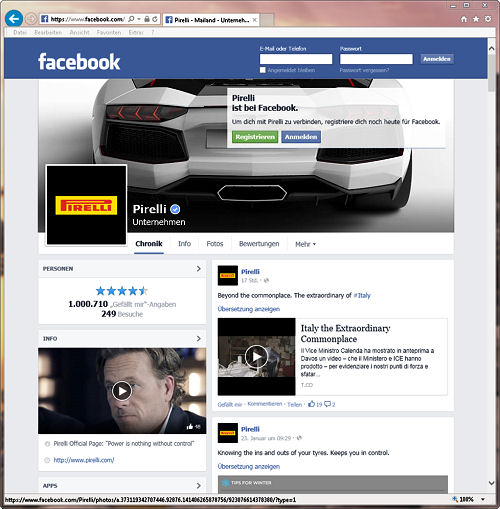Click the vertical scrollbar thumb
500x509 pixels.
[x=491, y=72]
